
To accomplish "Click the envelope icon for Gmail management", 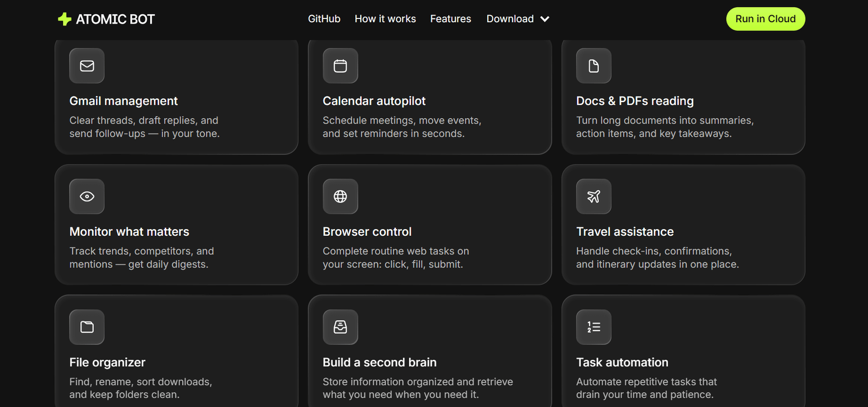I will (x=87, y=66).
